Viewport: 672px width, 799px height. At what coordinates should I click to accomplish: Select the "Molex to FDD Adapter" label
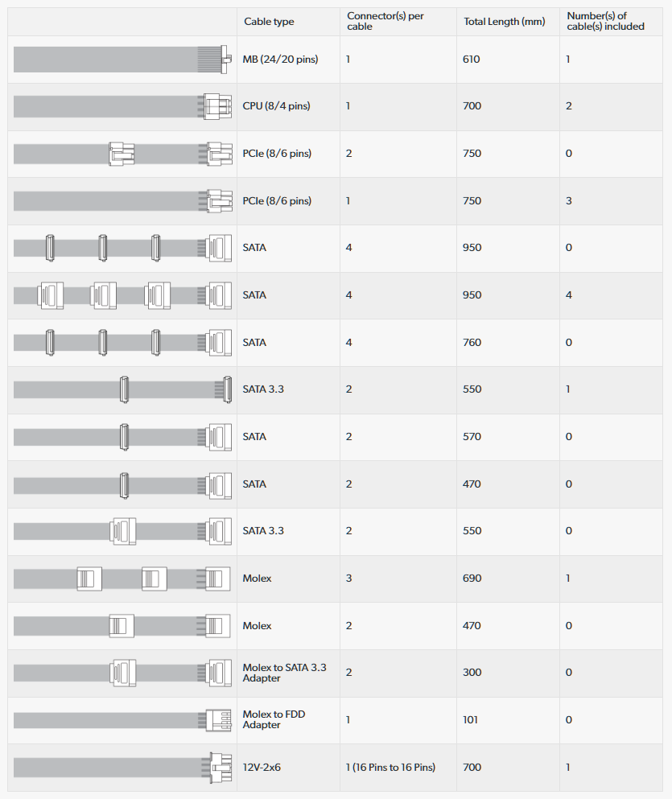pyautogui.click(x=274, y=719)
